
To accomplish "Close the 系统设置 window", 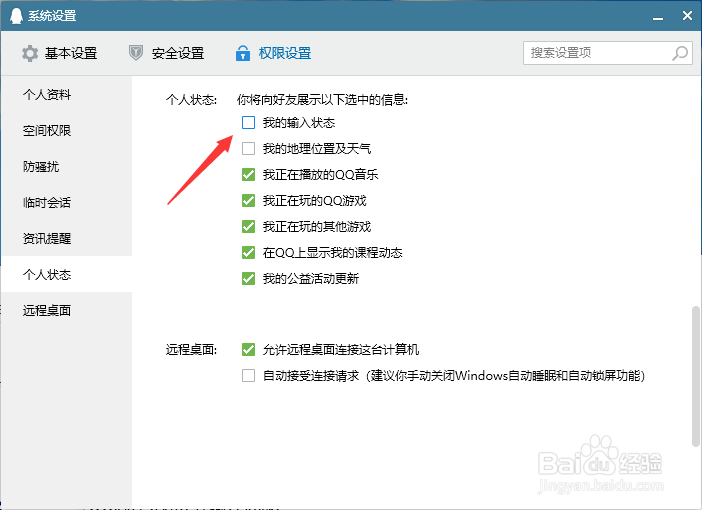I will tap(687, 16).
